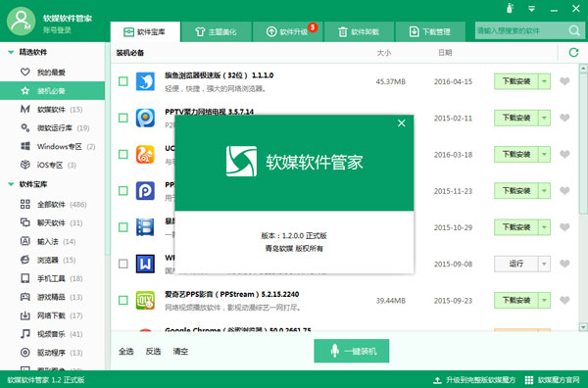The image size is (588, 388).
Task: Check the 爱奇艺PPS影音 checkbox
Action: tap(123, 300)
